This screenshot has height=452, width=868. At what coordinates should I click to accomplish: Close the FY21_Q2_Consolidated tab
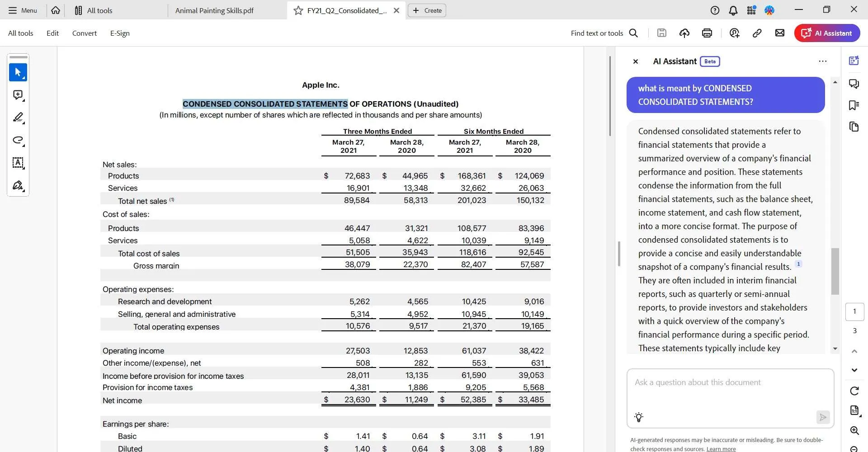396,10
